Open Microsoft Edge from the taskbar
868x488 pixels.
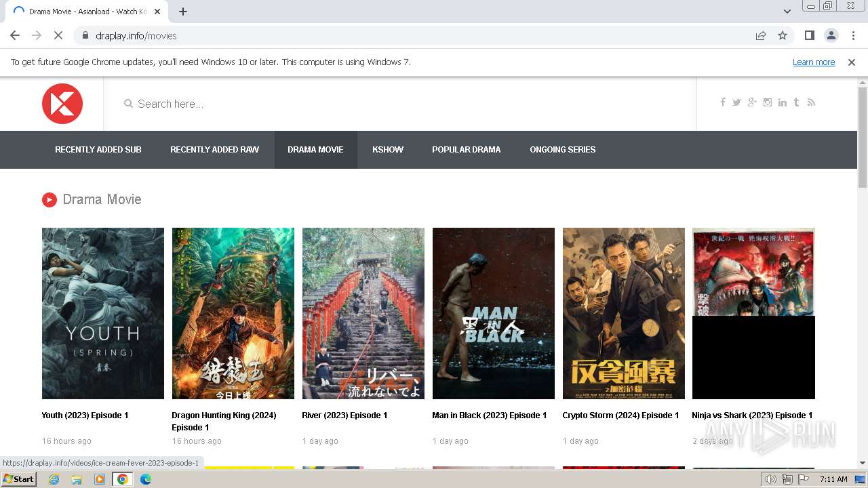(145, 479)
